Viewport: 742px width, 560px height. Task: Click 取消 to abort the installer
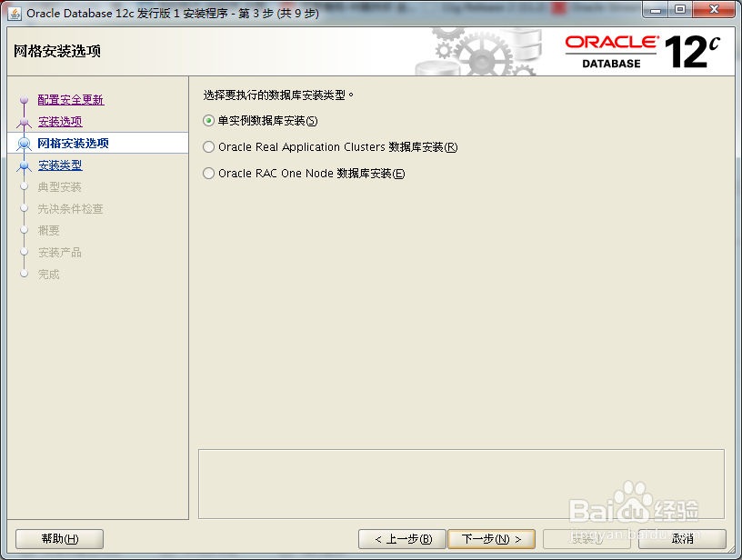click(684, 538)
